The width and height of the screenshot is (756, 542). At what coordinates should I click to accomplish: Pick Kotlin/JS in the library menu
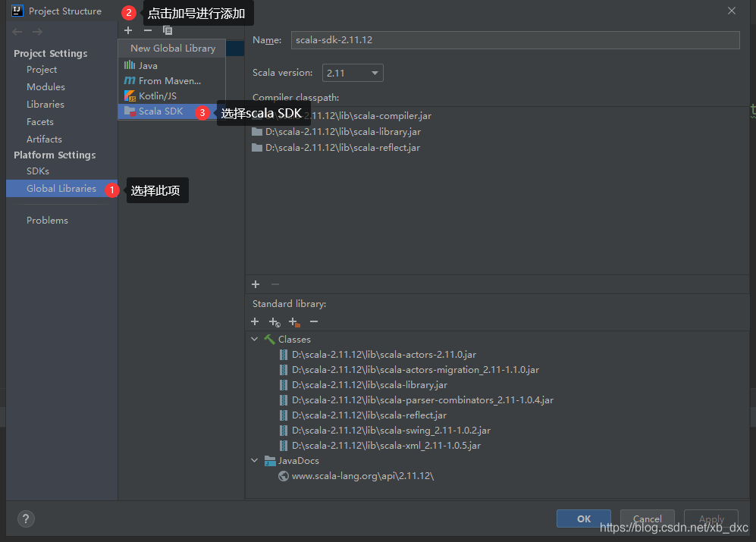coord(158,96)
